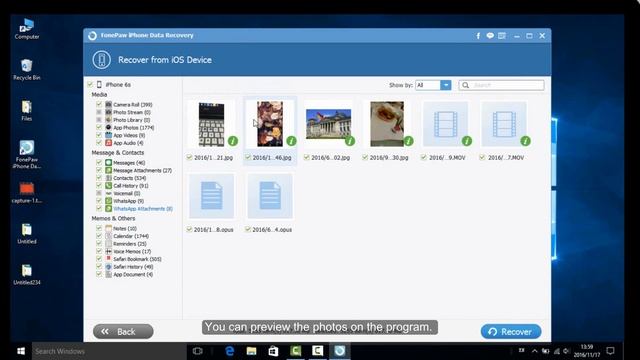
Task: Open Task View in the taskbar
Action: pyautogui.click(x=198, y=351)
